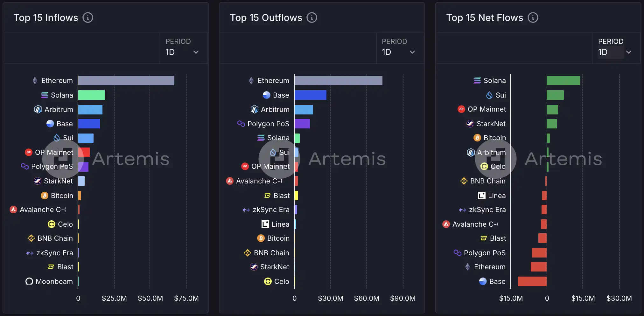Click the Moonbeam icon in Inflows chart
Screen dimensions: 644x316
[29, 282]
